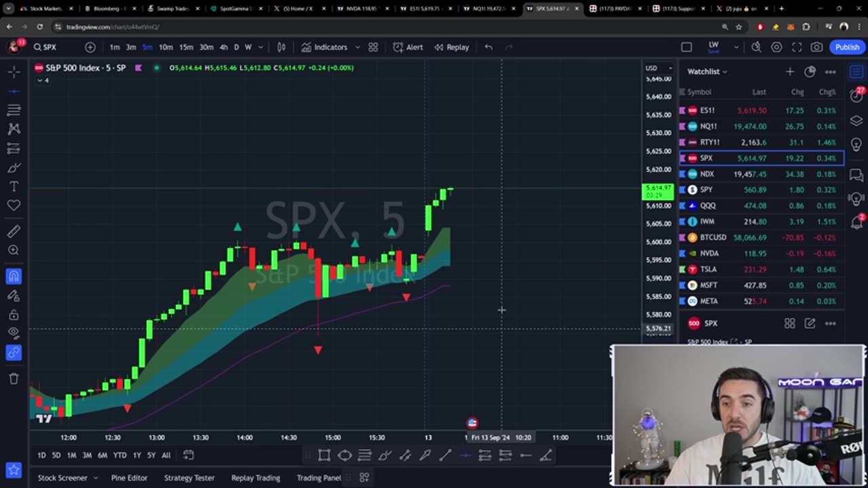Expand the Watchlist name dropdown
Image resolution: width=868 pixels, height=488 pixels.
(x=707, y=71)
